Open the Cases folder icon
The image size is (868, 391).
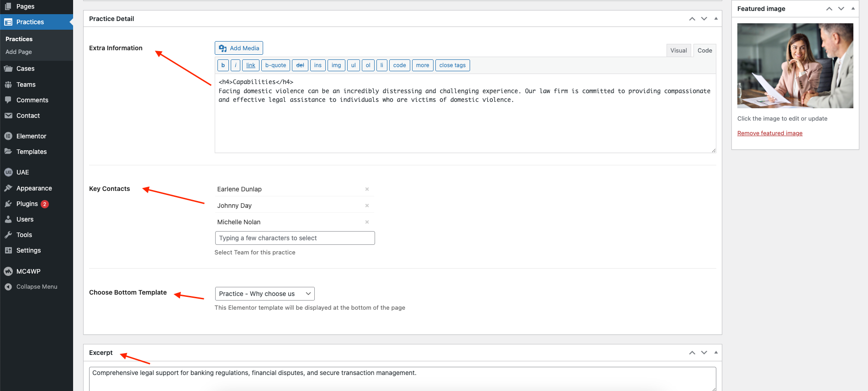click(8, 69)
